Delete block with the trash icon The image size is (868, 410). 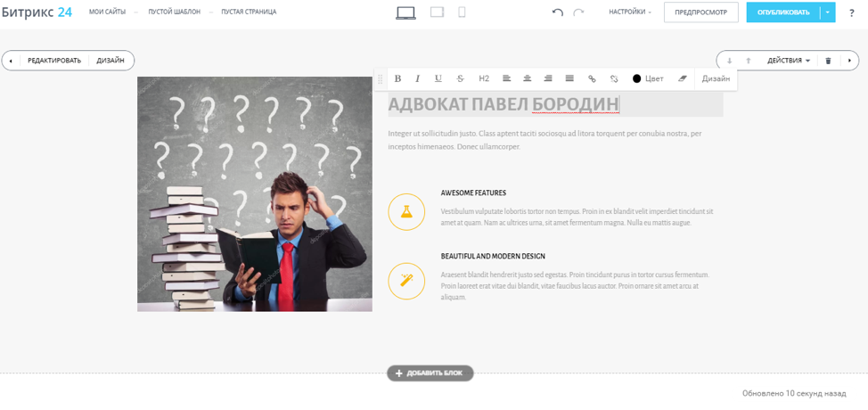click(828, 61)
